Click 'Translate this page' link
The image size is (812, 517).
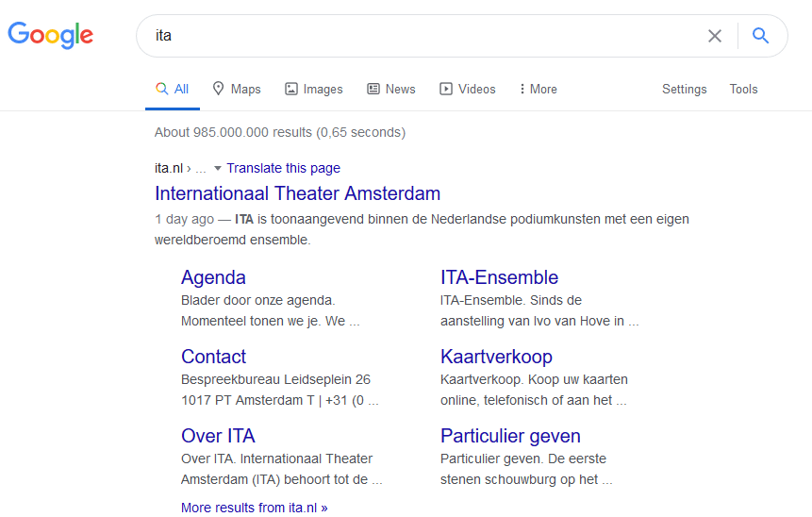pyautogui.click(x=283, y=168)
